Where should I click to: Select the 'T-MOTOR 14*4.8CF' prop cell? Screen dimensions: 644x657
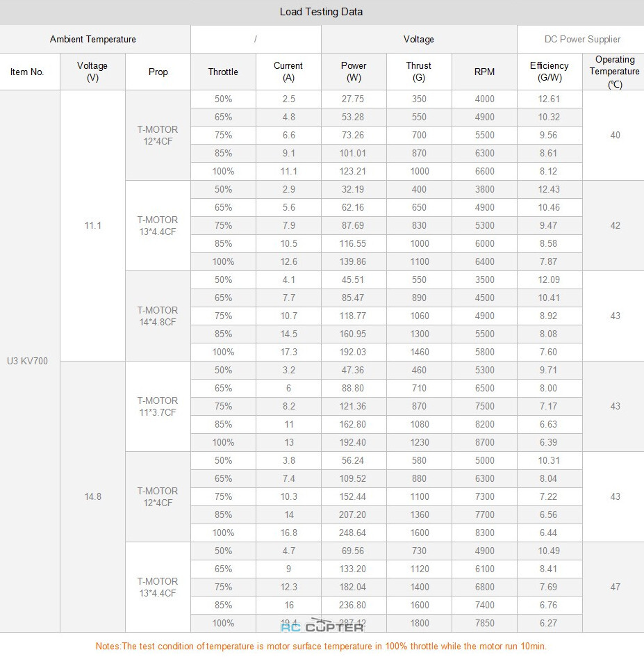(158, 316)
